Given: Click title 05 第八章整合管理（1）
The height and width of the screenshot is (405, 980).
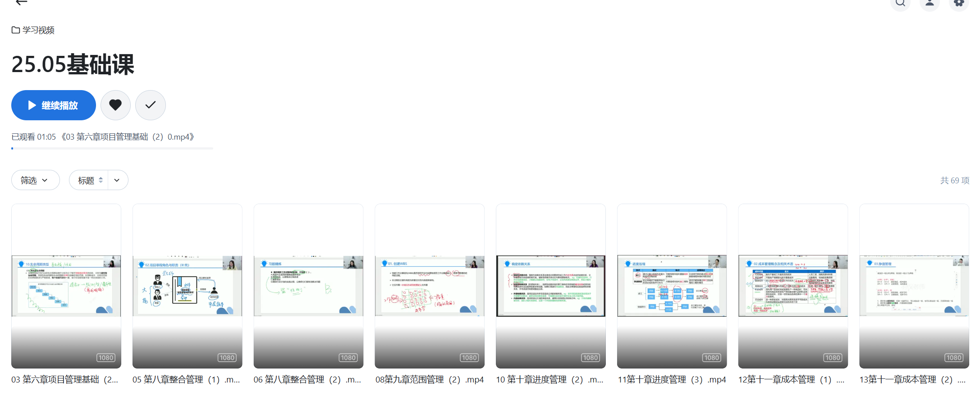Looking at the screenshot, I should [186, 380].
